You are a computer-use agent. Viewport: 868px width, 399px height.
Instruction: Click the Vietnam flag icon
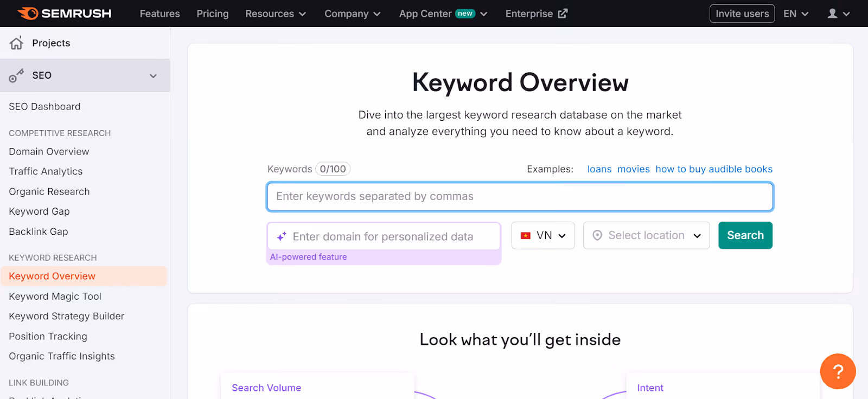[525, 235]
